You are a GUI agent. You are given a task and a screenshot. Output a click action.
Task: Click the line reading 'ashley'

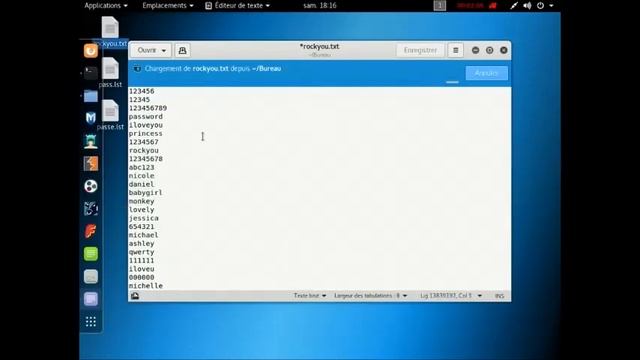tap(142, 243)
